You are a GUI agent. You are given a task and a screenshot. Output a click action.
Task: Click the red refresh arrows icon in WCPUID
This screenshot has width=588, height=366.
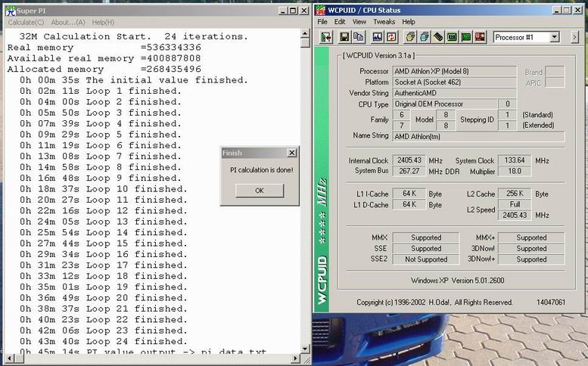tap(391, 37)
